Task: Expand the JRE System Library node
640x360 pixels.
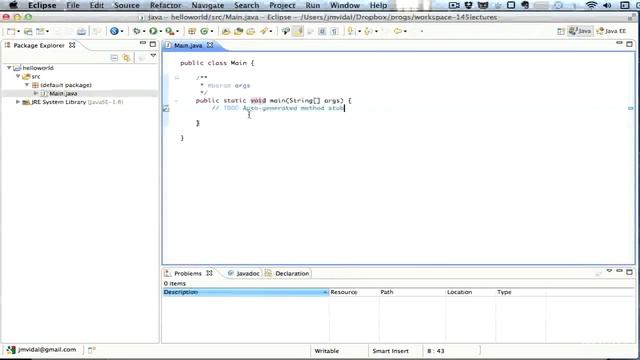Action: 18,102
